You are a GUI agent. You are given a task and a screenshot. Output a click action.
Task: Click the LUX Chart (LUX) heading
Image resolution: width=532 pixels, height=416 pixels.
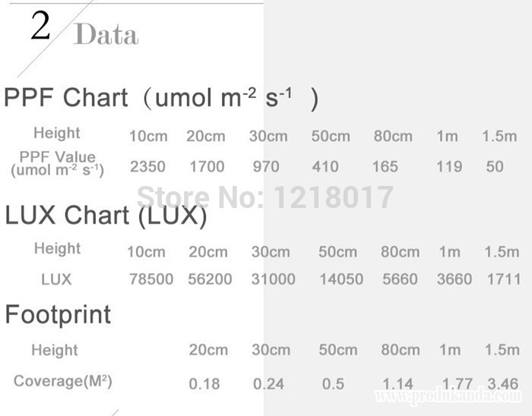106,216
